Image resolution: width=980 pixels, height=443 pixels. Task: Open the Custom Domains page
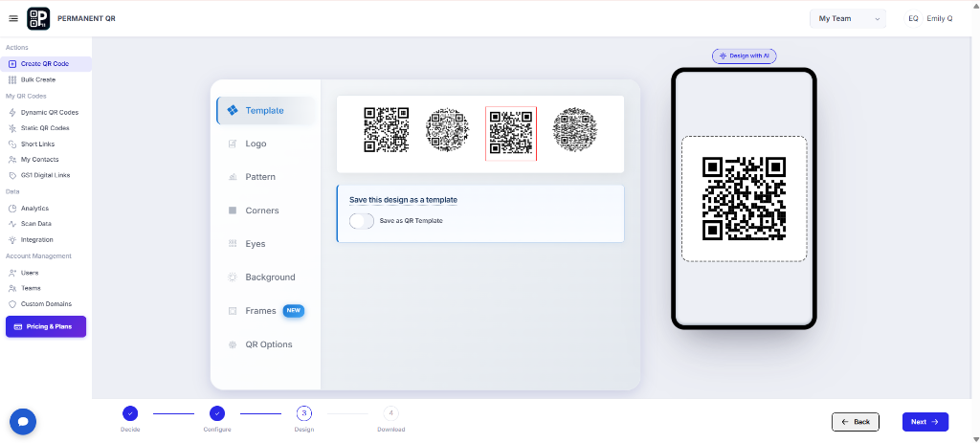click(46, 304)
